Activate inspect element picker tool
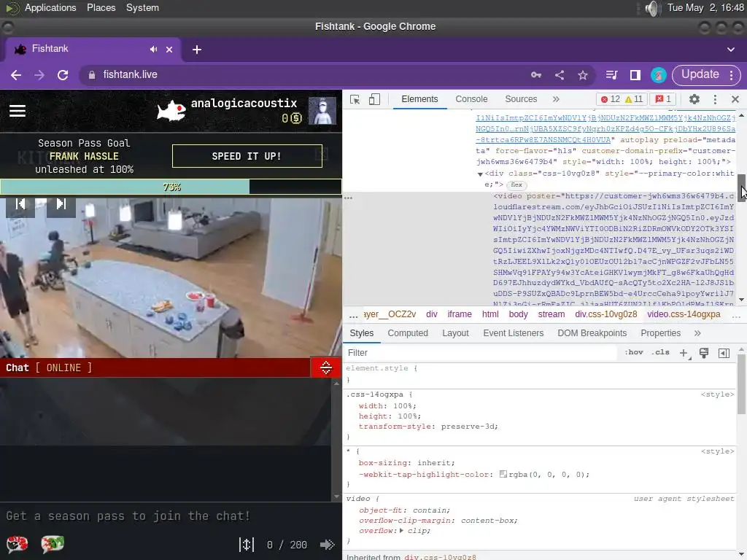This screenshot has width=747, height=560. [355, 99]
